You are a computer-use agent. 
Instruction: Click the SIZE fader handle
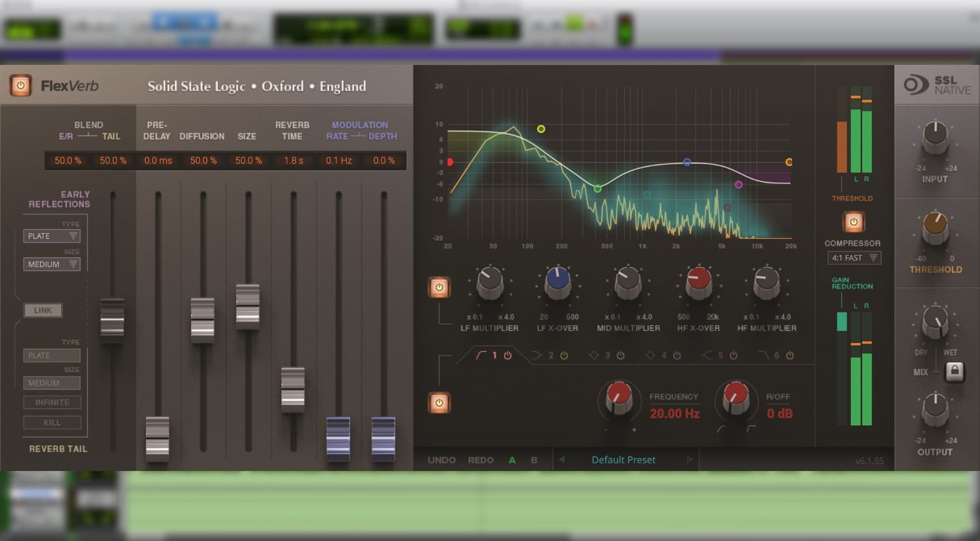[248, 306]
